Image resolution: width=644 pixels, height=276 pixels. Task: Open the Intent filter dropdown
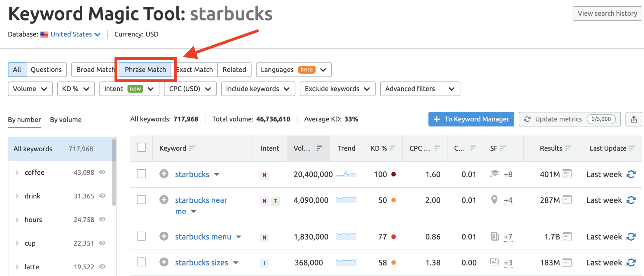coord(129,89)
